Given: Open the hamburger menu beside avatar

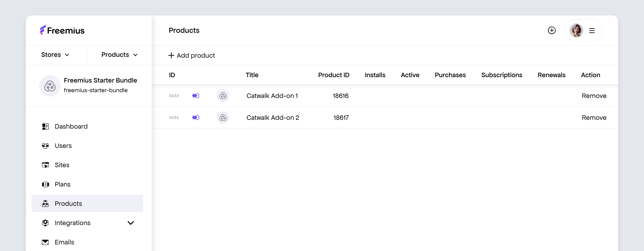Looking at the screenshot, I should (592, 30).
